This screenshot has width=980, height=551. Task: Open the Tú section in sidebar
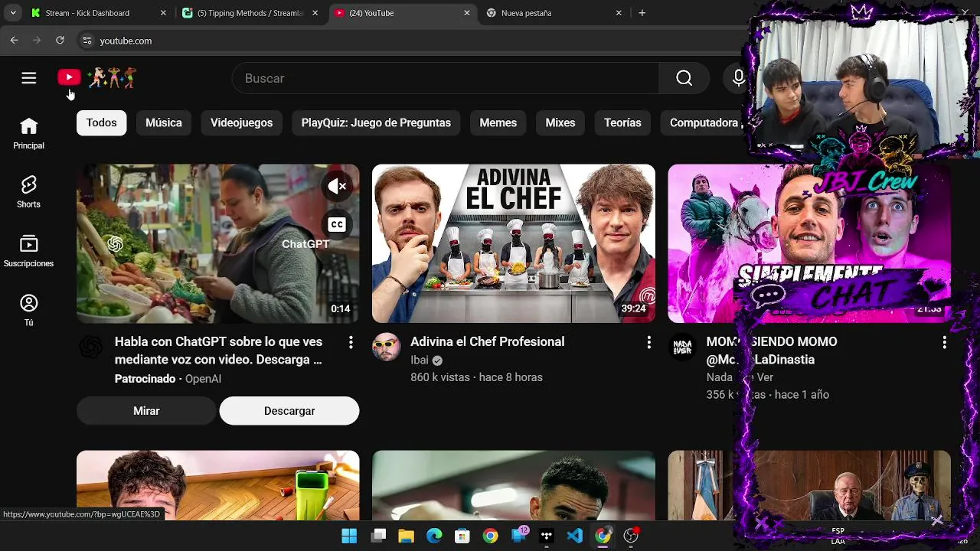29,310
